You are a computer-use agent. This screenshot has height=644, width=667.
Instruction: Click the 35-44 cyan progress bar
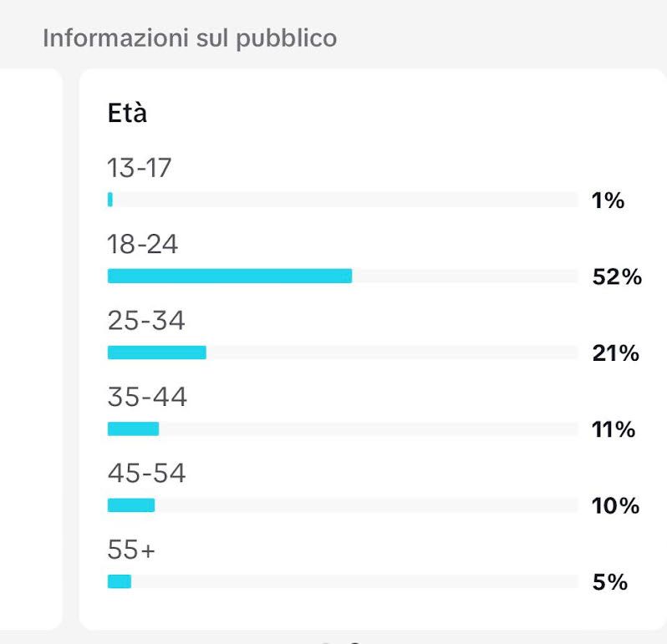pyautogui.click(x=133, y=429)
